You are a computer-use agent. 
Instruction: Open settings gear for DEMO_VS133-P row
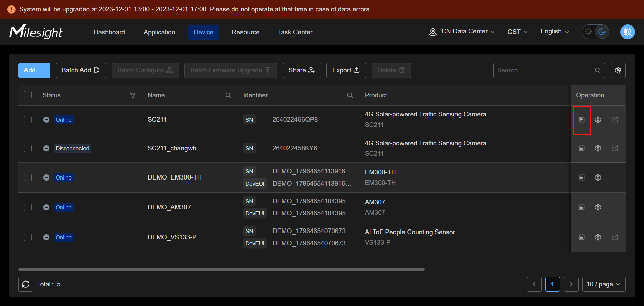[598, 237]
